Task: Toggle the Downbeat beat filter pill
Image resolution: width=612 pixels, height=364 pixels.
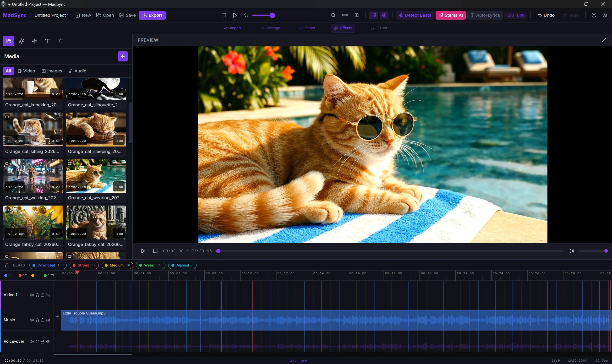Action: pyautogui.click(x=48, y=265)
